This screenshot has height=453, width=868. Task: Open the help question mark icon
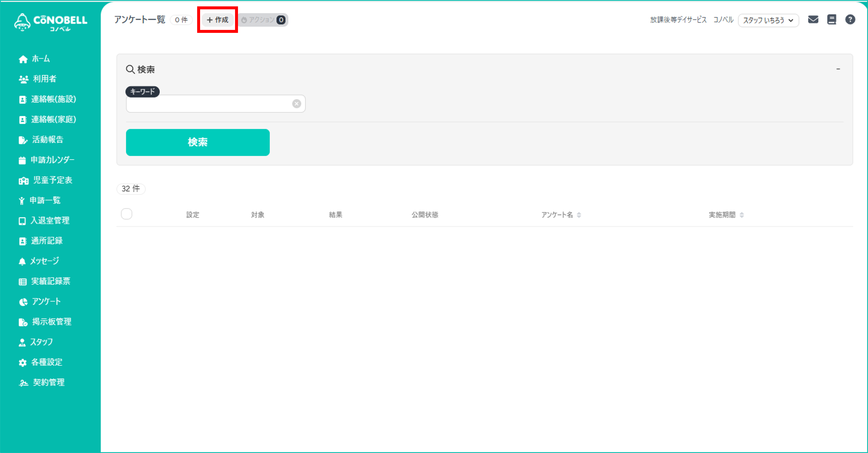pos(850,20)
